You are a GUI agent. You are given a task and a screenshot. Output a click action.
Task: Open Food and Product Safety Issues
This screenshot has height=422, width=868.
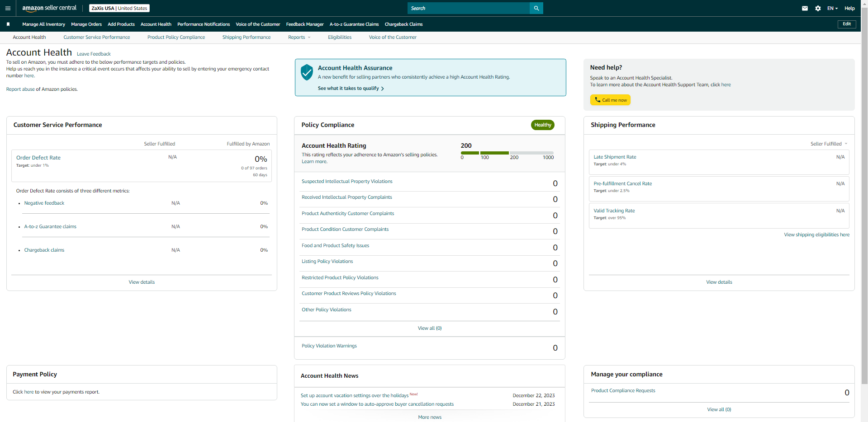tap(335, 245)
